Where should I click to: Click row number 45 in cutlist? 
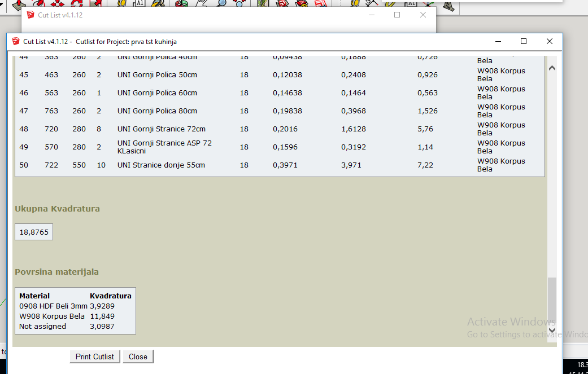pyautogui.click(x=24, y=75)
